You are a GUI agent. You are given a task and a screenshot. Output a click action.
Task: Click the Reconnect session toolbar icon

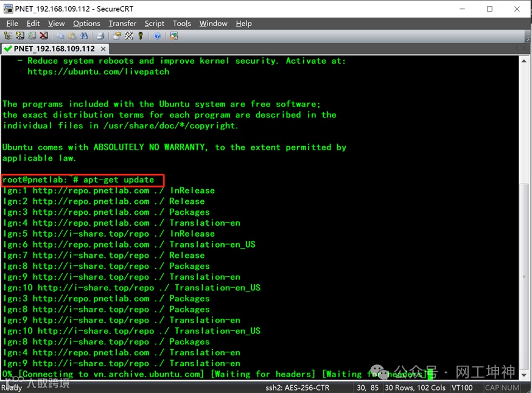pyautogui.click(x=32, y=36)
